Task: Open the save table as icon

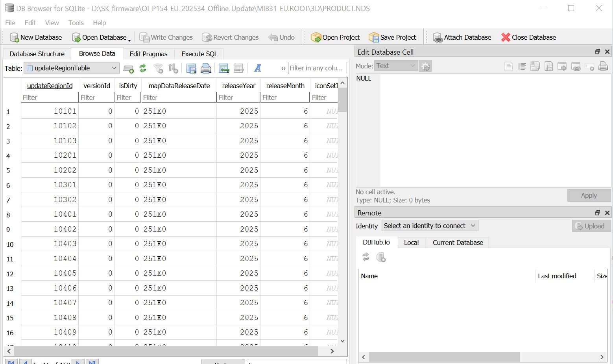Action: [191, 68]
